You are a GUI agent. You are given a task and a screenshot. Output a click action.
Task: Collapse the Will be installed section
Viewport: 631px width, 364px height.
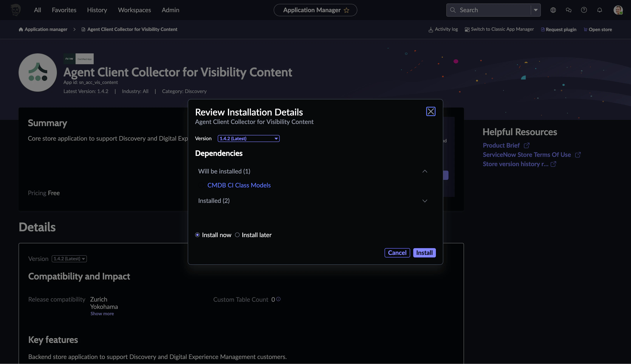point(425,171)
